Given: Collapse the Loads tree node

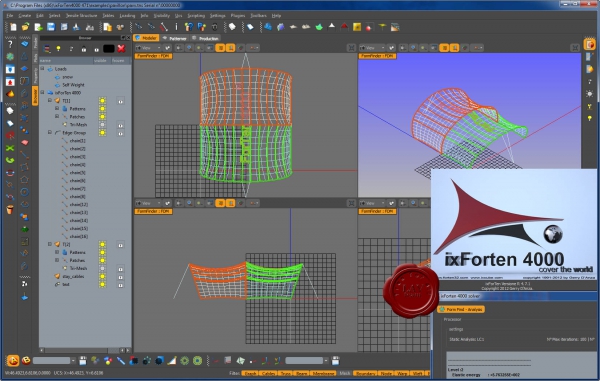Looking at the screenshot, I should (42, 68).
